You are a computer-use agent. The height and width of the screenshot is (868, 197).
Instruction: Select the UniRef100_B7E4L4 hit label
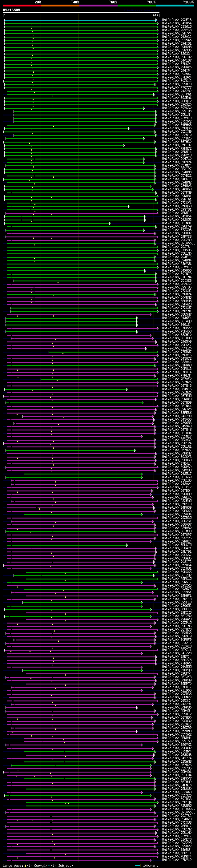coord(177,464)
